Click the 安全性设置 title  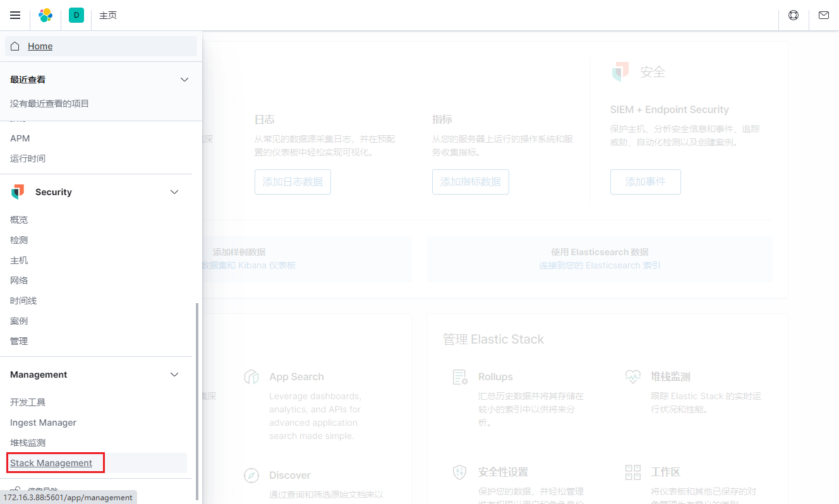tap(503, 472)
